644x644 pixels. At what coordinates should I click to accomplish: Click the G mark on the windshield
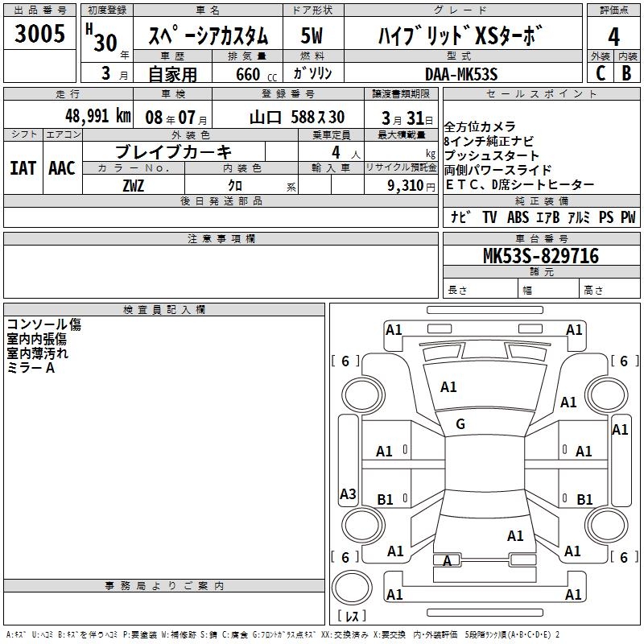(460, 424)
